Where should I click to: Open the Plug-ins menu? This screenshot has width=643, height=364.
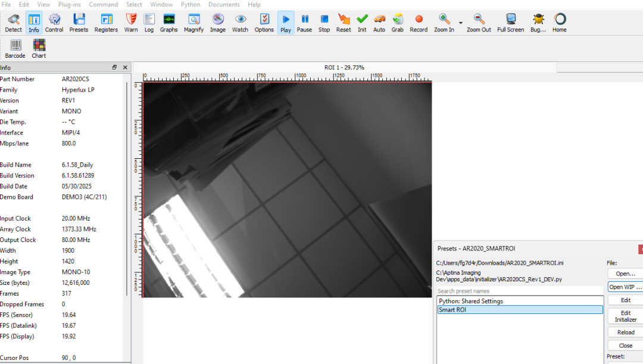69,5
